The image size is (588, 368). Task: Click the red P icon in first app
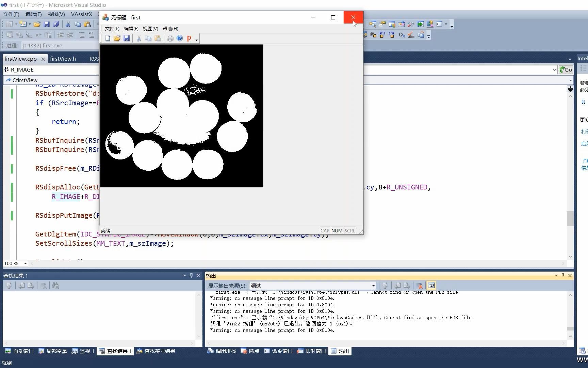(x=189, y=38)
